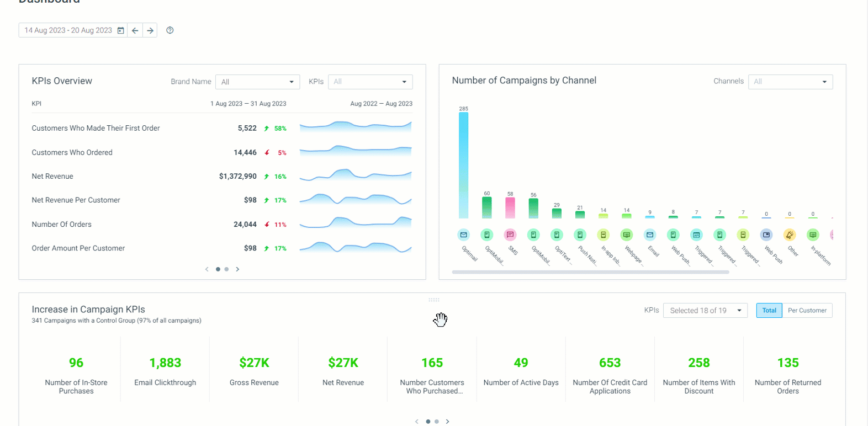This screenshot has width=868, height=426.
Task: Go to previous date range arrow
Action: point(135,30)
